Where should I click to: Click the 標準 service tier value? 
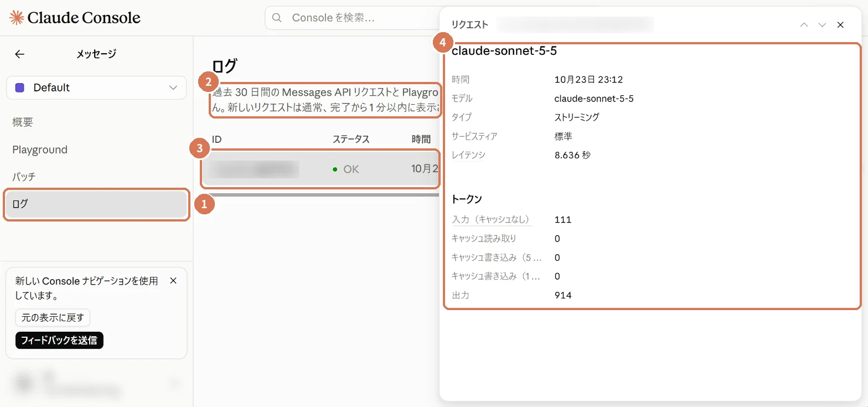[563, 136]
